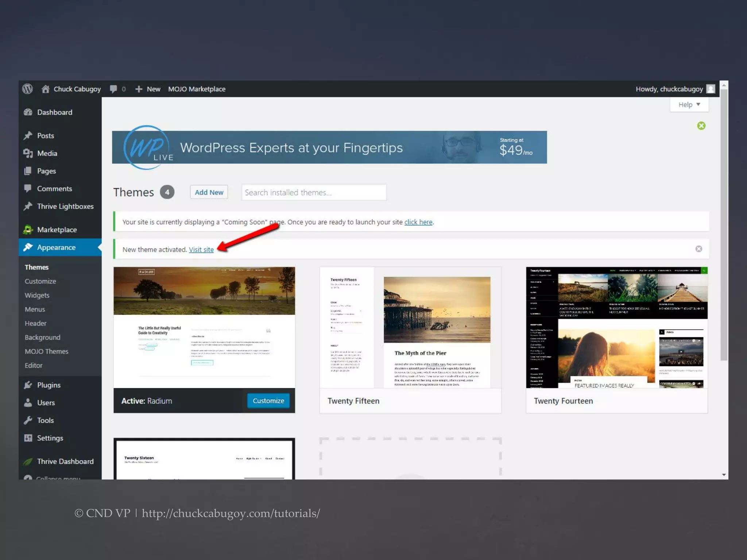Click the Pages icon in sidebar
747x560 pixels.
(x=28, y=171)
